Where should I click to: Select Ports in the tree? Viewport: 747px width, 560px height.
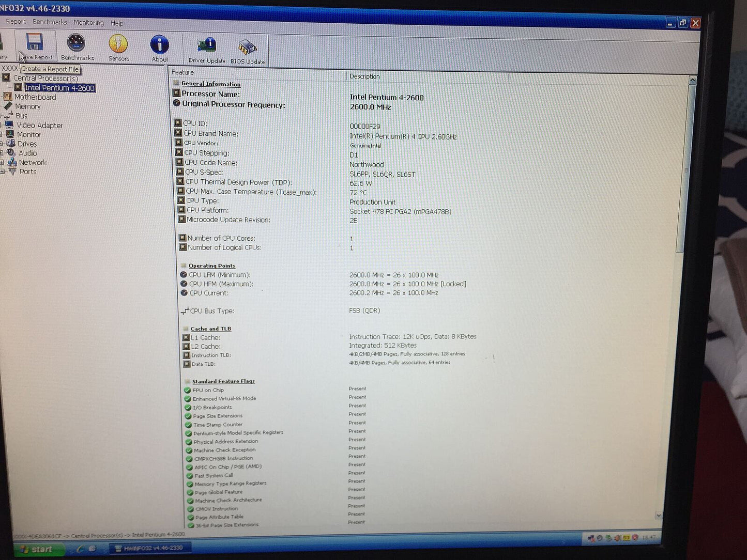28,172
